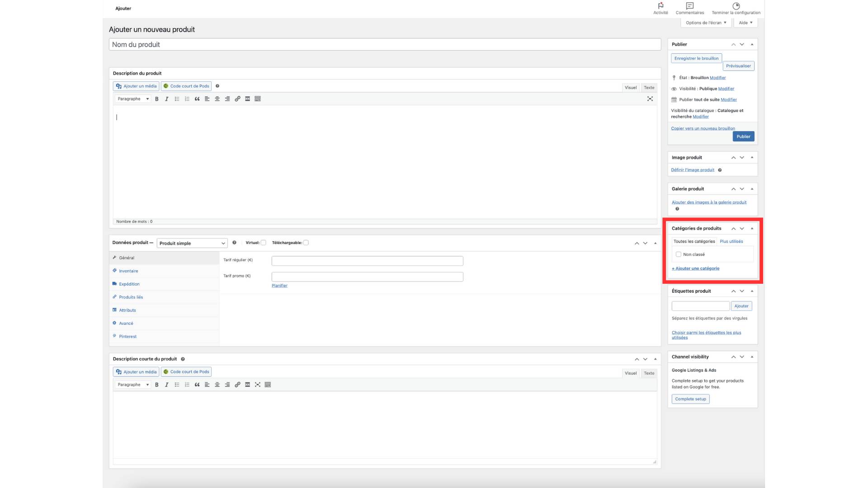Select the Plus utilisés categories tab

point(731,241)
